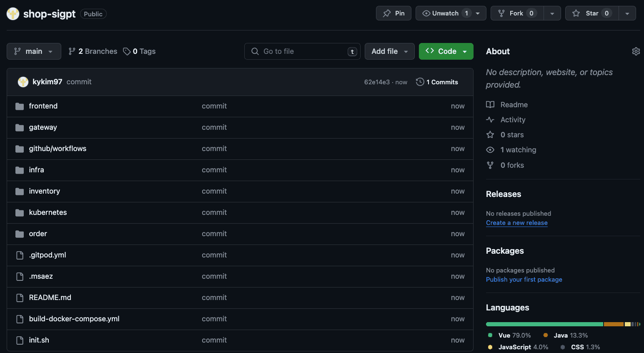Open the main branch selector dropdown
This screenshot has height=353, width=644.
pyautogui.click(x=34, y=51)
